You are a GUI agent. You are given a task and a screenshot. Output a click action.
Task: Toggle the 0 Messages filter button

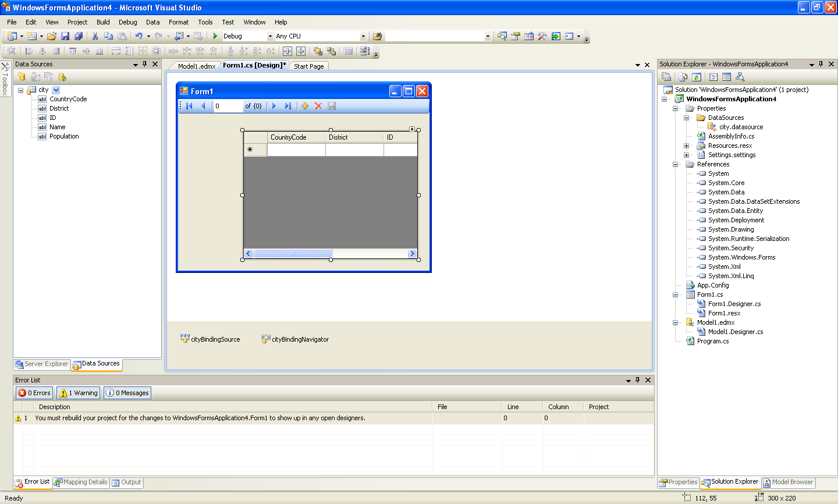point(127,393)
